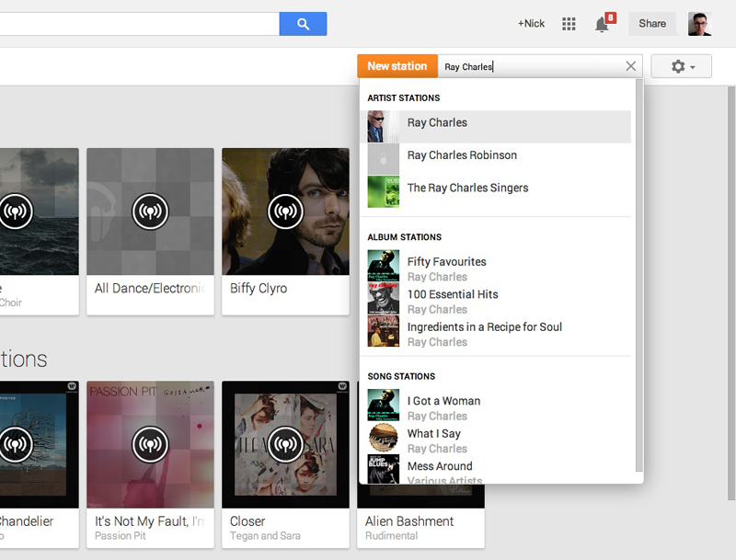Image resolution: width=736 pixels, height=560 pixels.
Task: Click the main search text box
Action: 140,24
